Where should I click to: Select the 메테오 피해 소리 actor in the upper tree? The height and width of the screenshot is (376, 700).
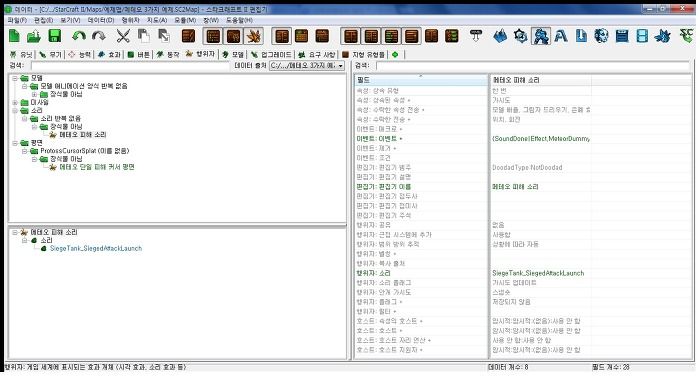(83, 135)
